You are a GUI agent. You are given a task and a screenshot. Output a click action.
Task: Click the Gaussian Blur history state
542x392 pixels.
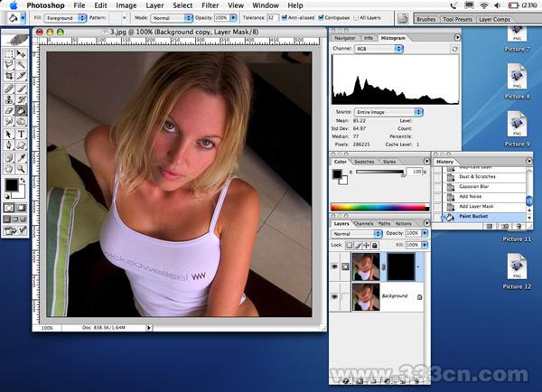[x=474, y=186]
